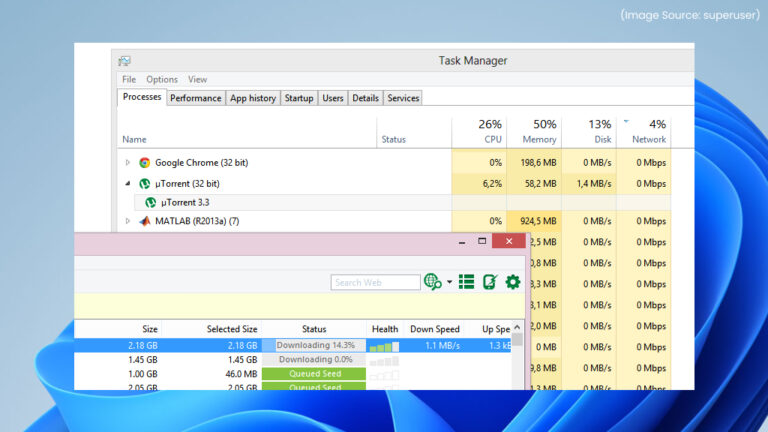Click the Downloading 14.3% progress bar

314,345
